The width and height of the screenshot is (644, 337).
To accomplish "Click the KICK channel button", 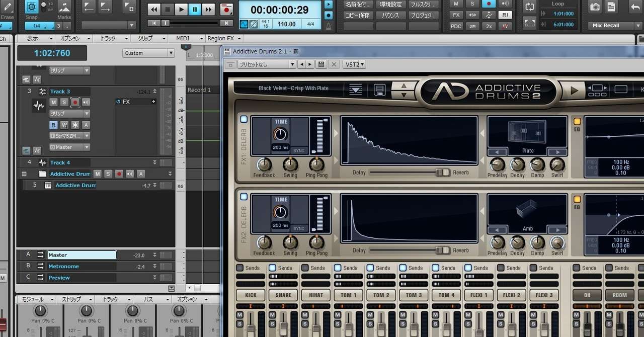I will tap(251, 295).
